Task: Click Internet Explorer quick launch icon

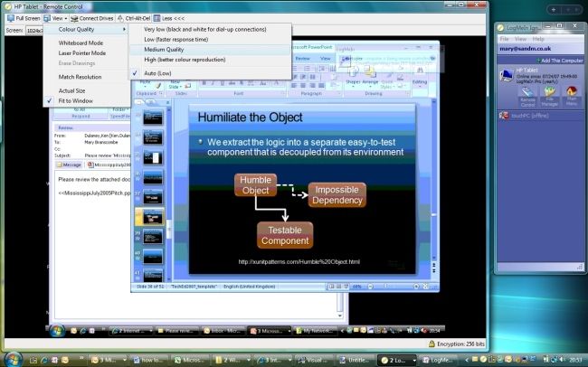Action: coord(44,361)
